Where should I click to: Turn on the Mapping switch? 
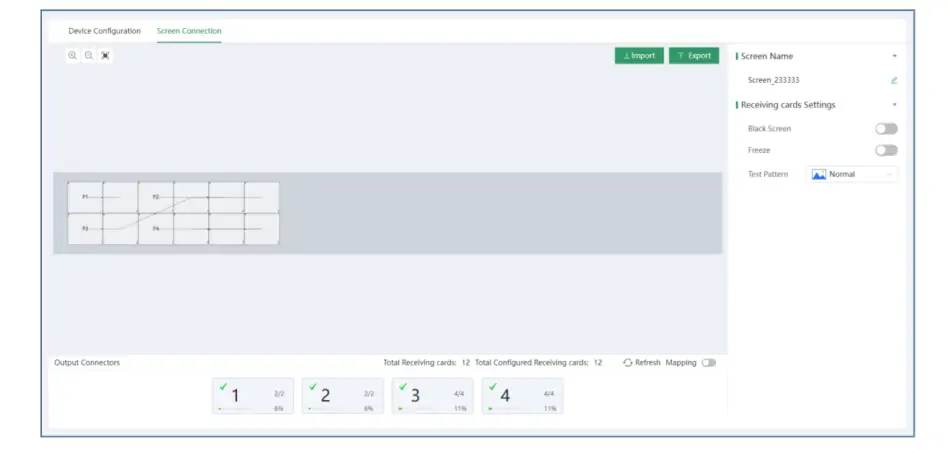[709, 363]
